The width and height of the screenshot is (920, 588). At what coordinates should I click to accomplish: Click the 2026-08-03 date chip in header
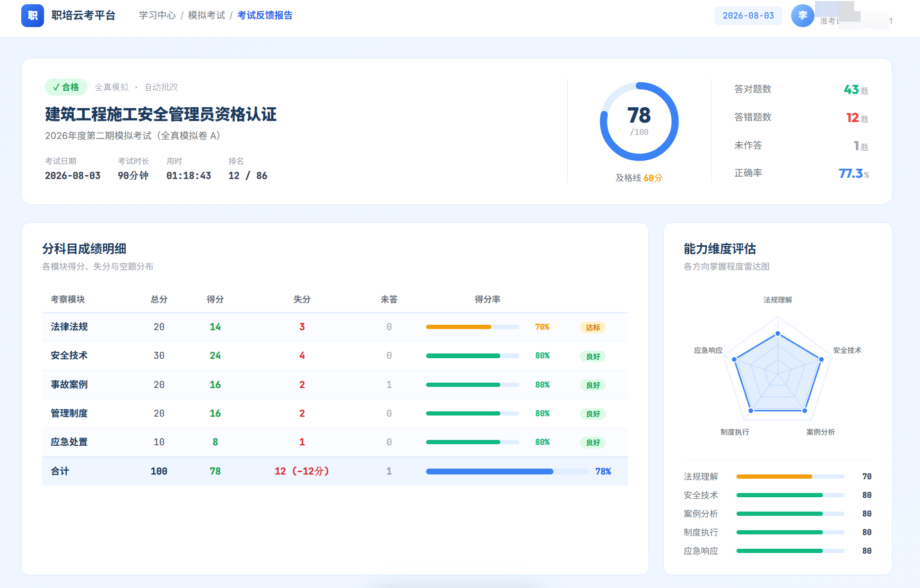[748, 15]
